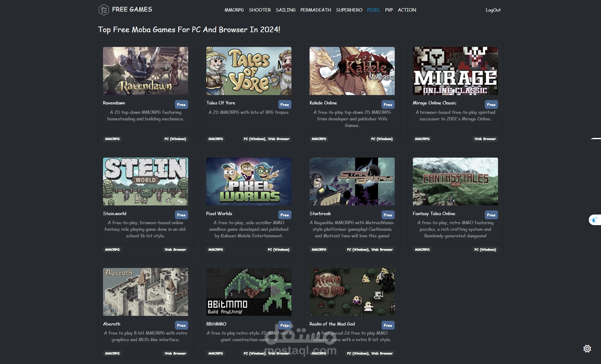Click the Pixel Worlds title text

[219, 214]
